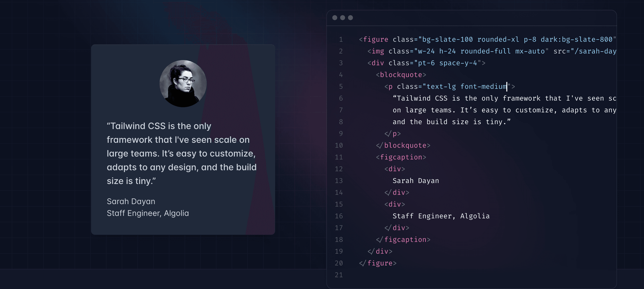Click code line 6 beginning "Tailwind CSS is the only framework"
The image size is (644, 289).
[x=505, y=98]
